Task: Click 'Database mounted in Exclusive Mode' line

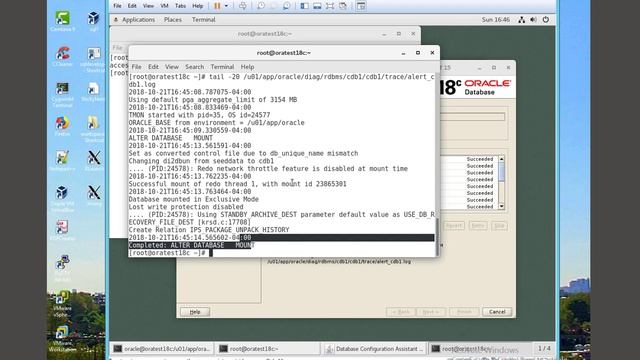Action: coord(193,199)
